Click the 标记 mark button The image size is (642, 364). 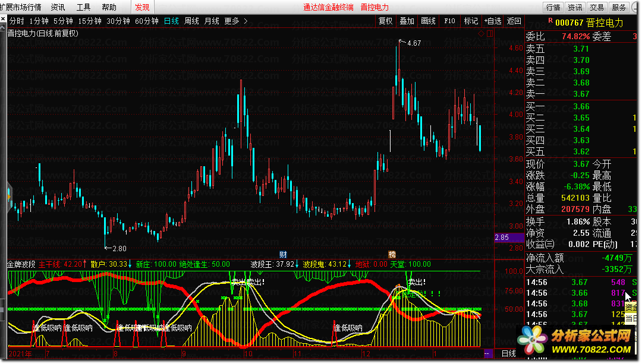[x=471, y=21]
